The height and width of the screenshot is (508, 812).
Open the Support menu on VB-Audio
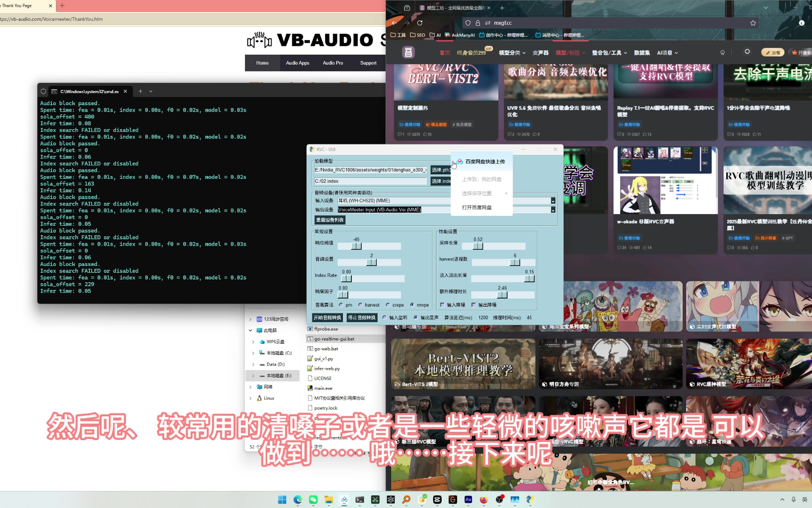point(368,63)
